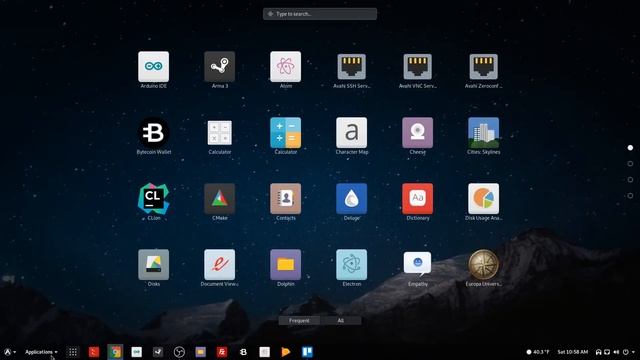Viewport: 640px width, 360px height.
Task: Switch to the Frequent tab
Action: pos(299,320)
